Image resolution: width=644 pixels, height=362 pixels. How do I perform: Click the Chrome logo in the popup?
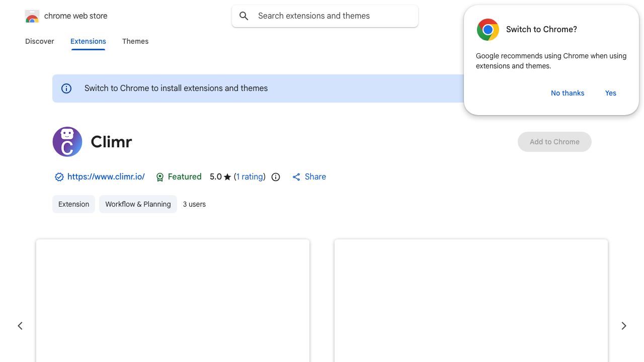[x=488, y=30]
